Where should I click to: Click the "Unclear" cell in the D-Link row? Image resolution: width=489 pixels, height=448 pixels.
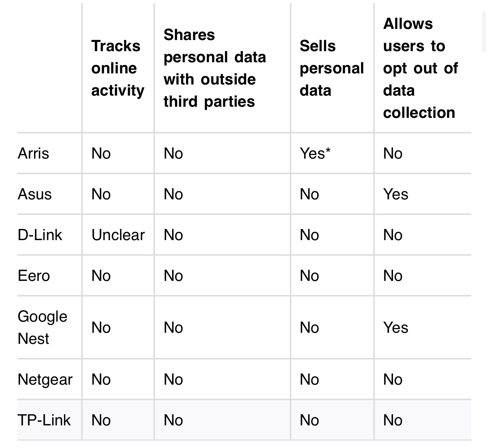118,235
